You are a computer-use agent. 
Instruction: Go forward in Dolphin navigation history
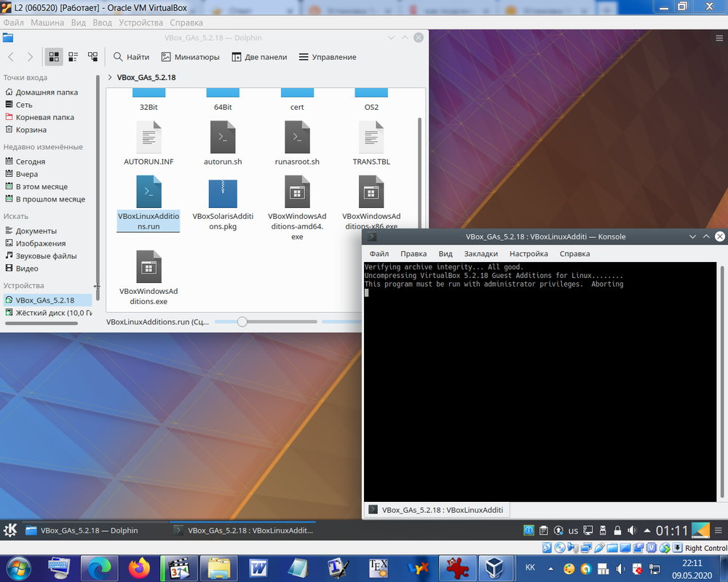click(x=30, y=57)
